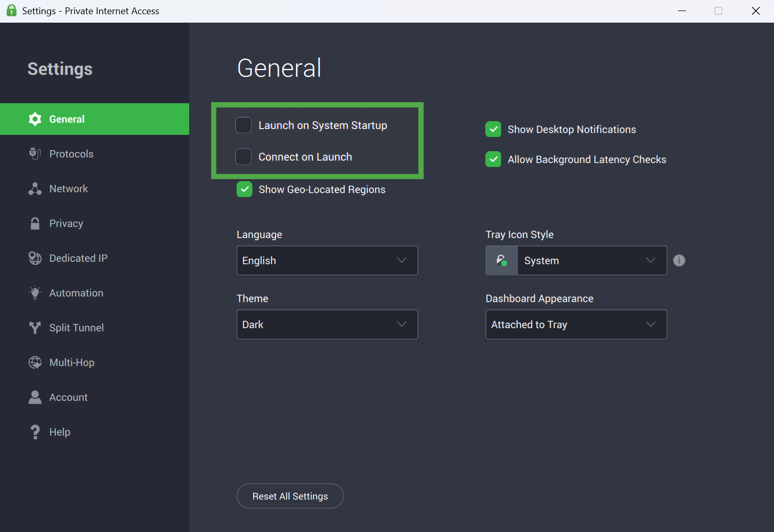Click the Network nodes icon
Viewport: 774px width, 532px height.
point(35,189)
